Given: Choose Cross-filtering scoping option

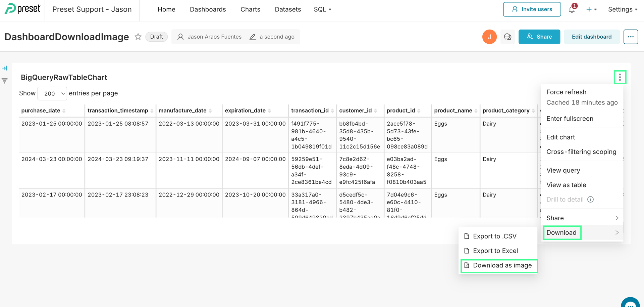Looking at the screenshot, I should click(582, 152).
